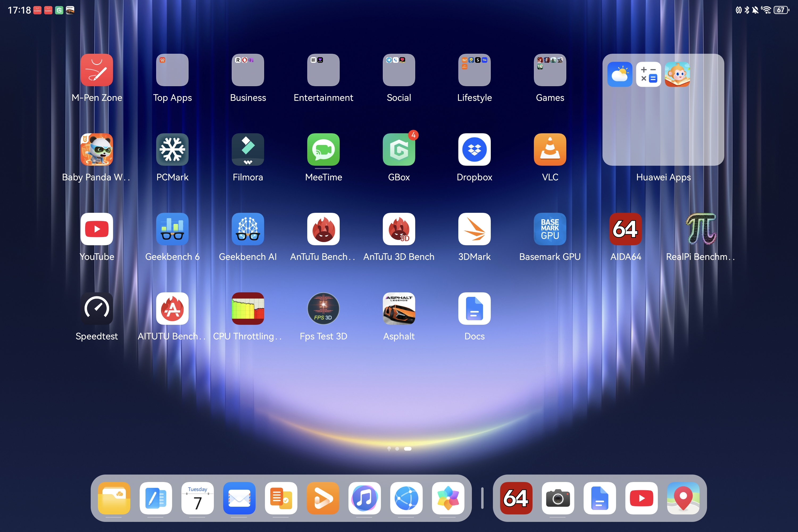Screen dimensions: 798x532
Task: Launch PCMark benchmark app
Action: pyautogui.click(x=172, y=149)
